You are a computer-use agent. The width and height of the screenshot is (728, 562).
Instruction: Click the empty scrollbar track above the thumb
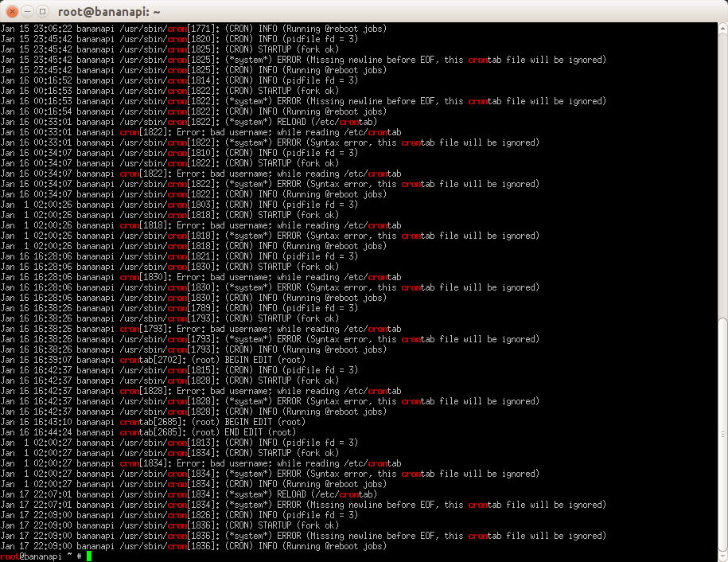pyautogui.click(x=723, y=176)
